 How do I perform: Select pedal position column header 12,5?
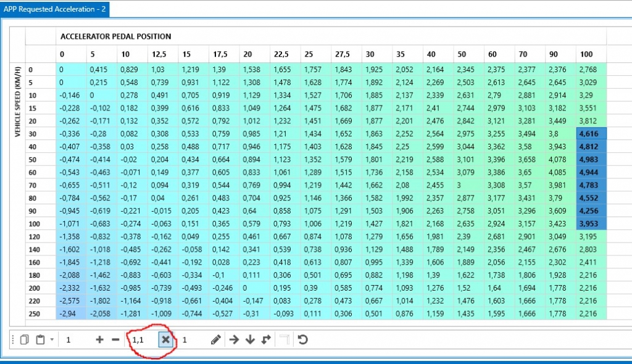(x=163, y=54)
